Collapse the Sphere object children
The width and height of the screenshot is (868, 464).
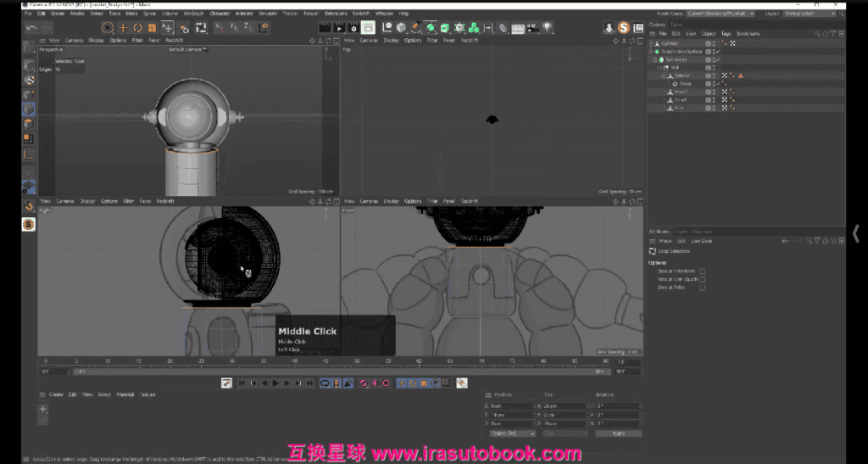click(x=664, y=75)
